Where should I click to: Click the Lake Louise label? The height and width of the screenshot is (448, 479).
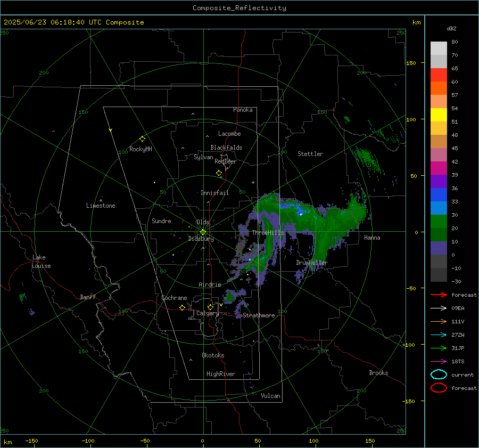41,262
